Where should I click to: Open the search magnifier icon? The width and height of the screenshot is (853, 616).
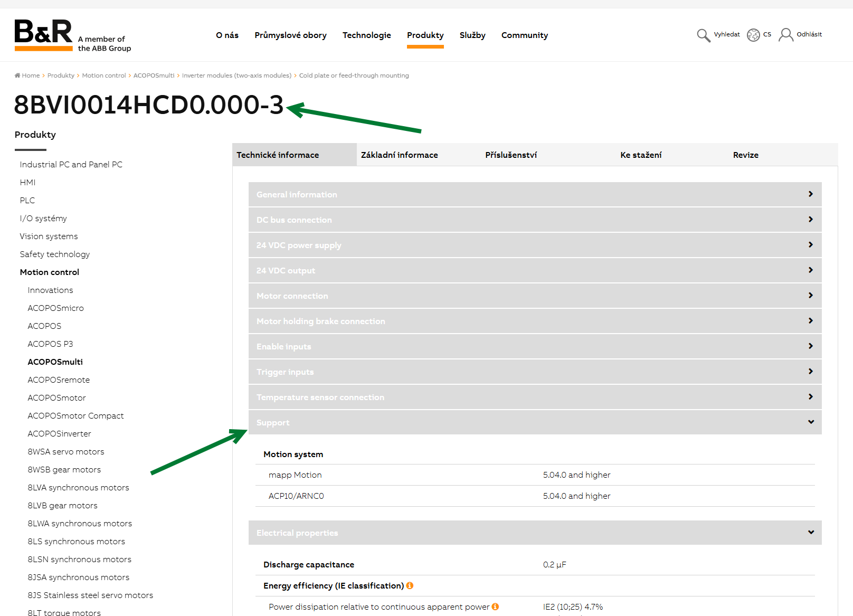[x=703, y=35]
